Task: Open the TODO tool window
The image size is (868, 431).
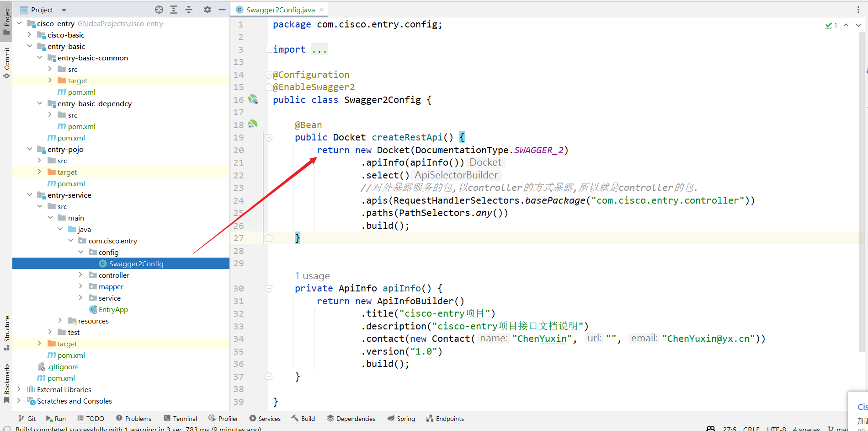Action: pos(91,418)
